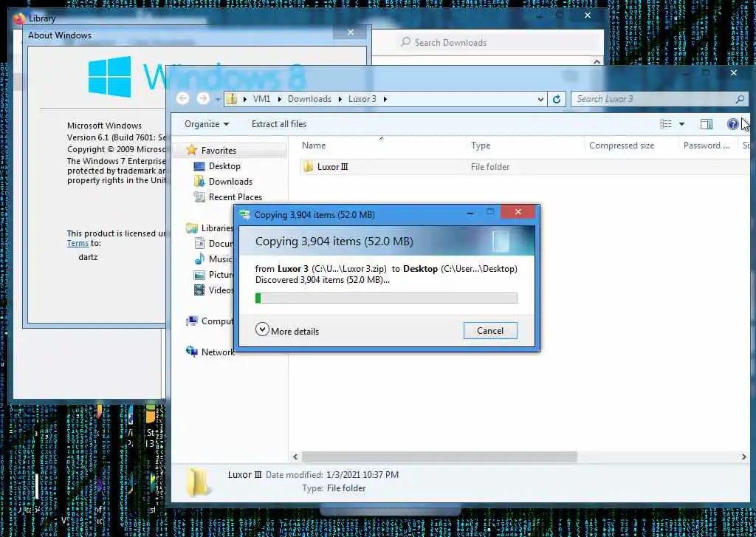This screenshot has width=756, height=537.
Task: Sort by Compressed size column
Action: click(x=622, y=146)
